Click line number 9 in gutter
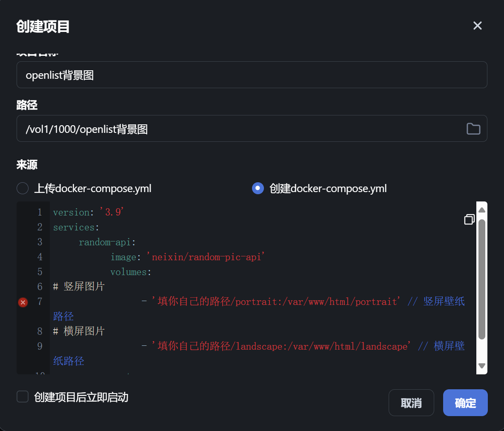 point(40,346)
